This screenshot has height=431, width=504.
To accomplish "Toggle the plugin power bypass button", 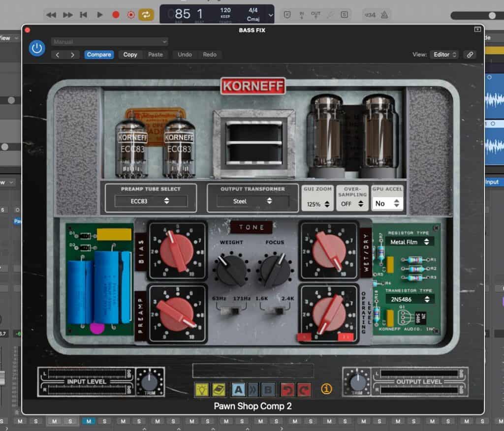I will pyautogui.click(x=37, y=48).
